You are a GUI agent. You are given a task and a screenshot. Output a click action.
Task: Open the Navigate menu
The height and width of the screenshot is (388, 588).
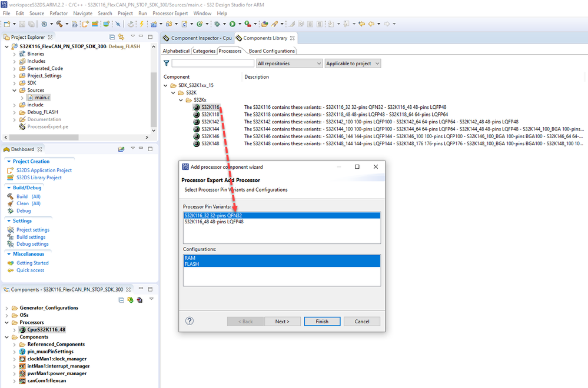[x=82, y=13]
